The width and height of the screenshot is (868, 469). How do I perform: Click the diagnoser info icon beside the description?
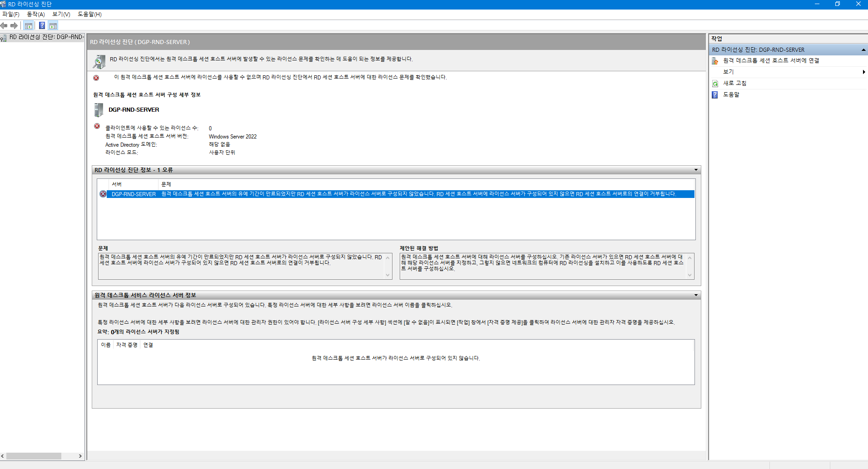pos(99,61)
